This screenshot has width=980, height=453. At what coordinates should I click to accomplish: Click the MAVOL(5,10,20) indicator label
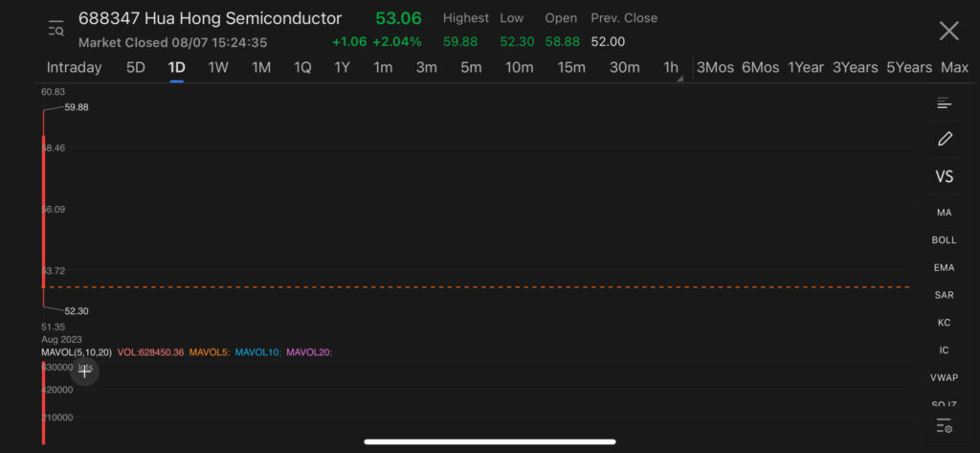[x=77, y=352]
